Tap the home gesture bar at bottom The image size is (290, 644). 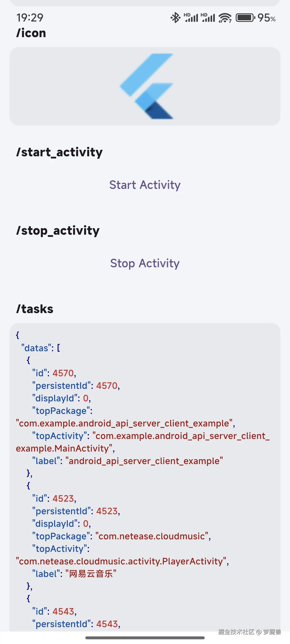click(x=145, y=638)
